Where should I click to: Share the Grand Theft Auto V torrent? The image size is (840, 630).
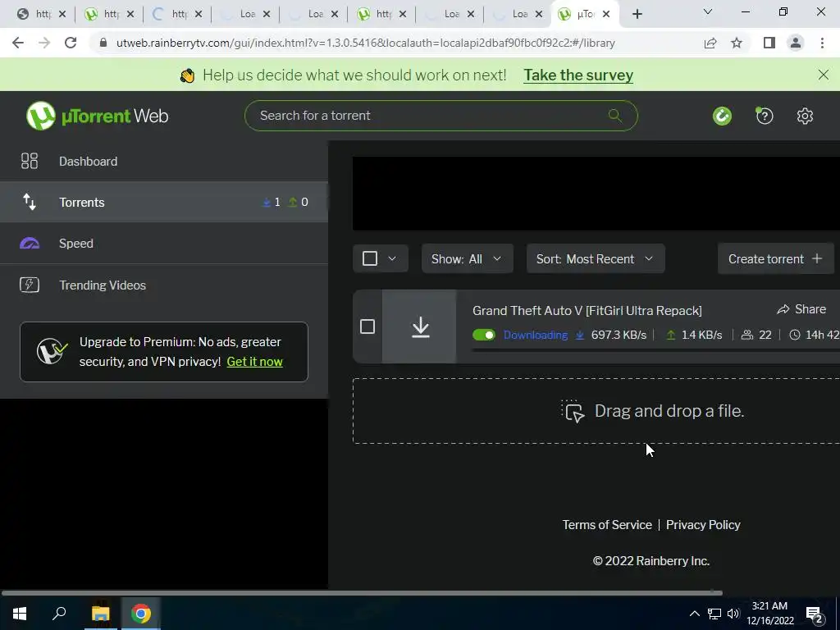tap(801, 309)
